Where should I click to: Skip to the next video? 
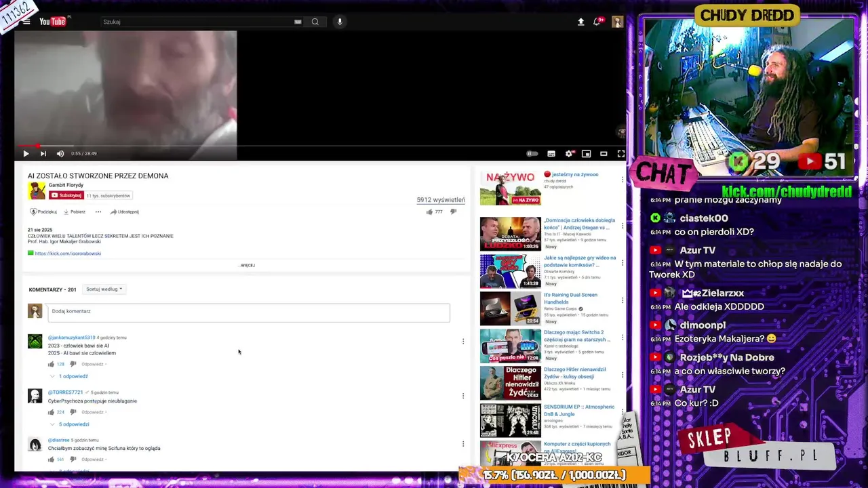pyautogui.click(x=43, y=154)
